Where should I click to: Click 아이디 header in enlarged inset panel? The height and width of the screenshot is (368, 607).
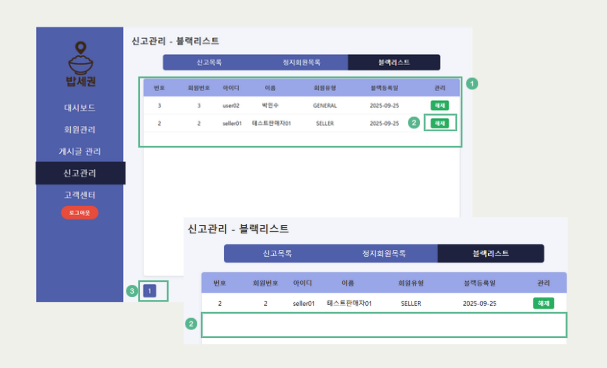pyautogui.click(x=303, y=283)
